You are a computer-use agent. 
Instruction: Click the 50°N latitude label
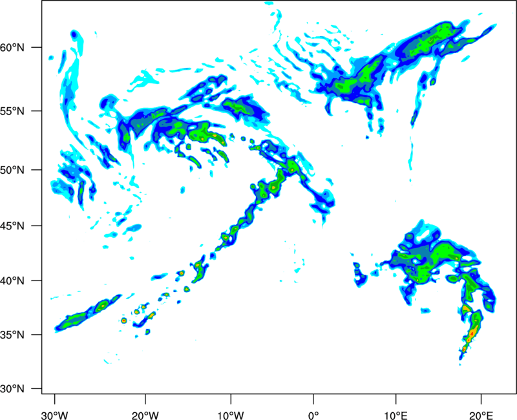(12, 170)
